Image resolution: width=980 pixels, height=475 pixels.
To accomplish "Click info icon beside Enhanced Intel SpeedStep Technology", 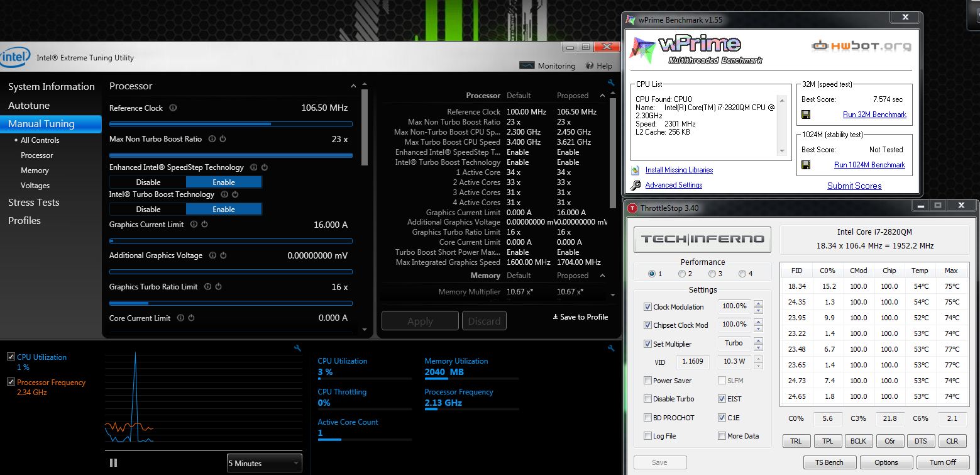I will point(253,167).
